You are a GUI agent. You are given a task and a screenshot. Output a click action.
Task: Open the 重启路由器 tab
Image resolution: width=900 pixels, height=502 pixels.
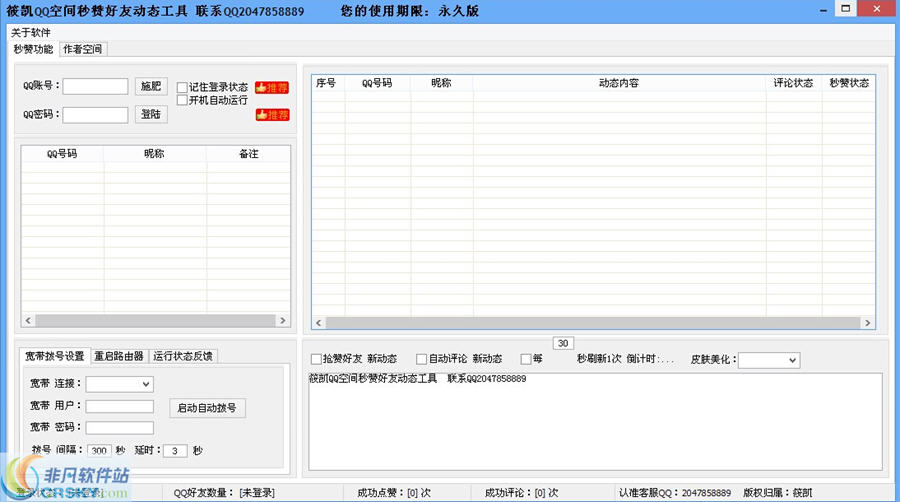(x=119, y=356)
